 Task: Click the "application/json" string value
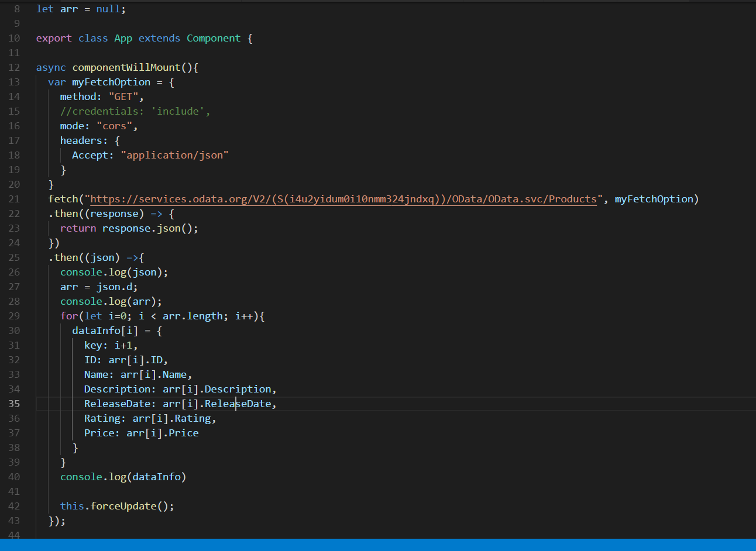click(174, 156)
